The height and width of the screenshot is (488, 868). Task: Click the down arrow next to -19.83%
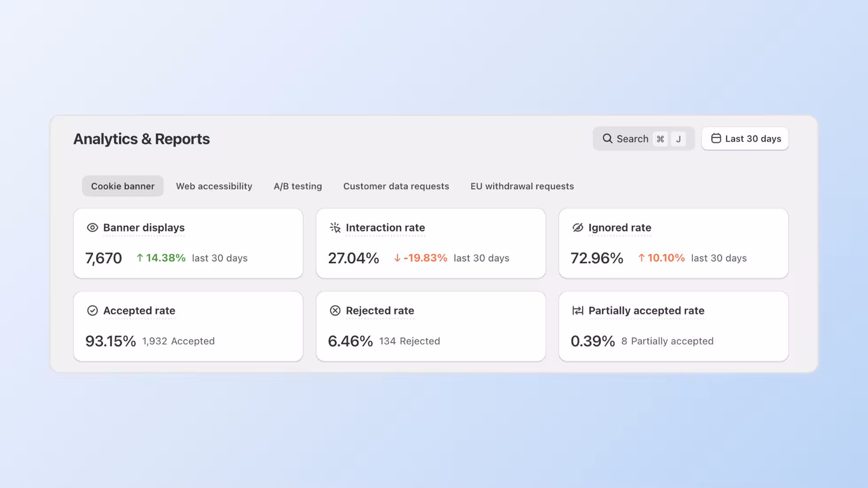click(x=397, y=258)
